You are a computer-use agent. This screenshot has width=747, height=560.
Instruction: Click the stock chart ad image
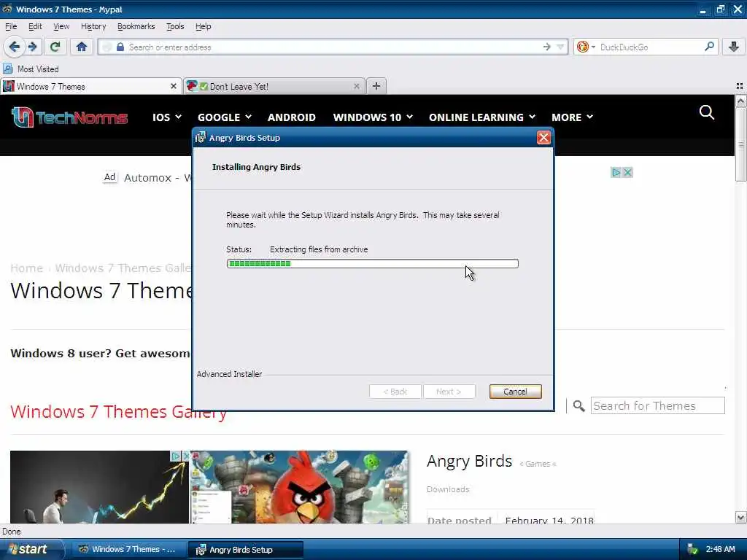[99, 486]
